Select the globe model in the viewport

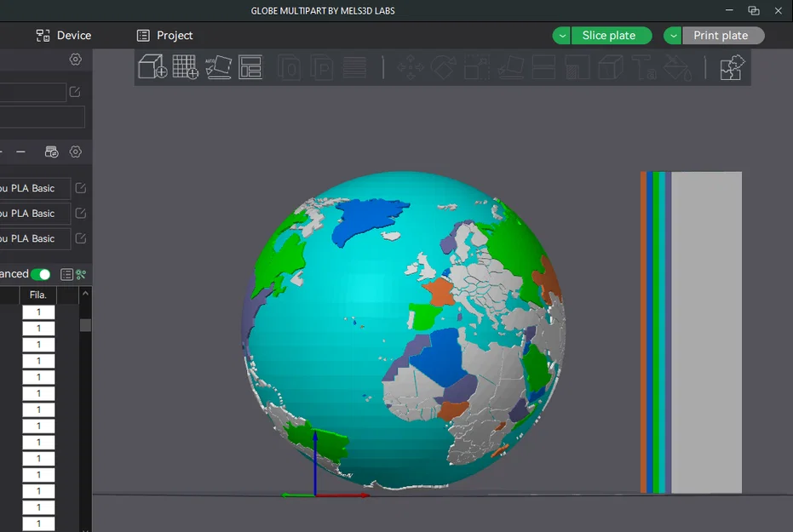point(403,330)
